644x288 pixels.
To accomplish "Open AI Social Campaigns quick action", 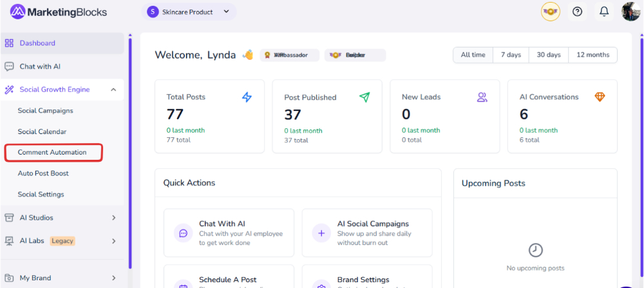I will click(x=367, y=233).
